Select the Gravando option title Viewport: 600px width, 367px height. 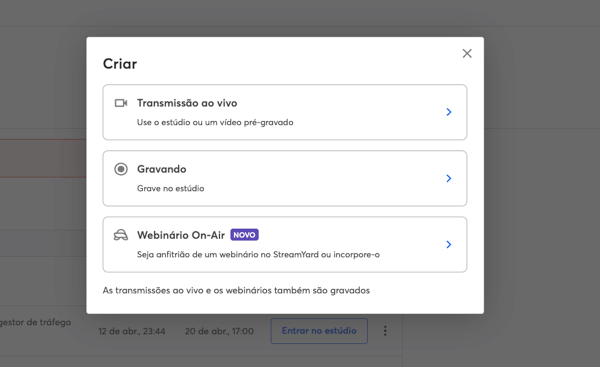[161, 169]
